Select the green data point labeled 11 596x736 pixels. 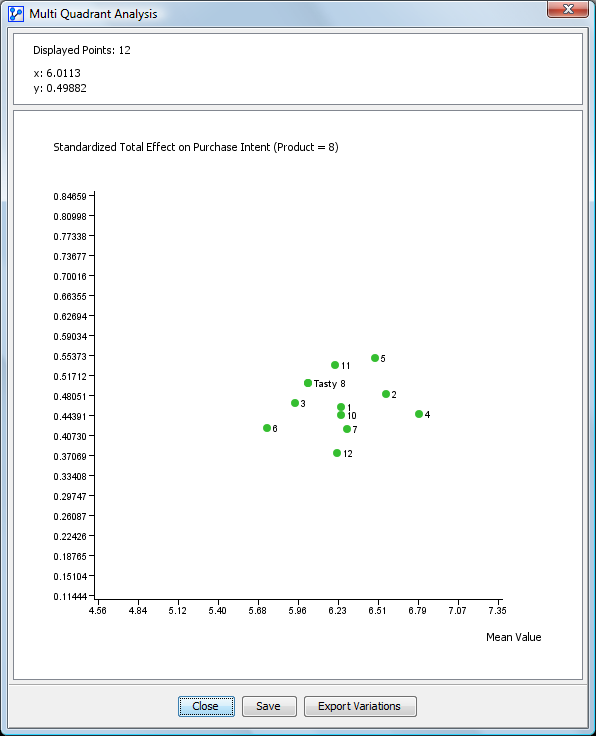click(x=335, y=365)
